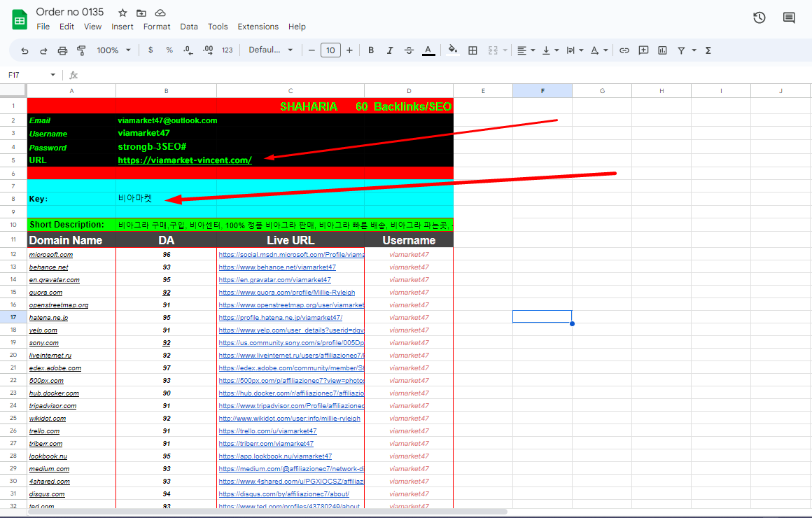Open the Extensions menu
Screen dimensions: 812x518
click(258, 27)
